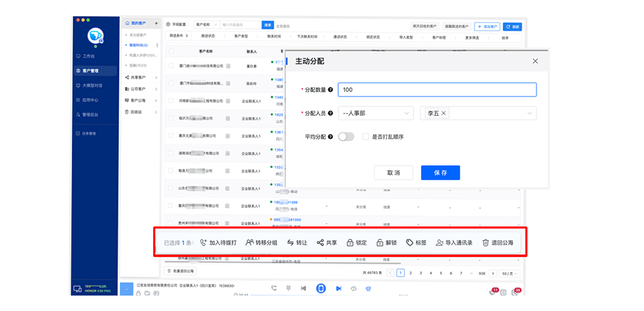
Task: Click the plus icon beside 我的客户
Action: pyautogui.click(x=156, y=23)
